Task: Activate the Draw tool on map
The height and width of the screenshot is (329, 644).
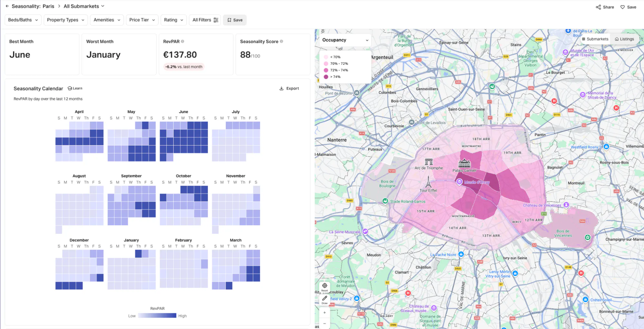Action: [325, 300]
